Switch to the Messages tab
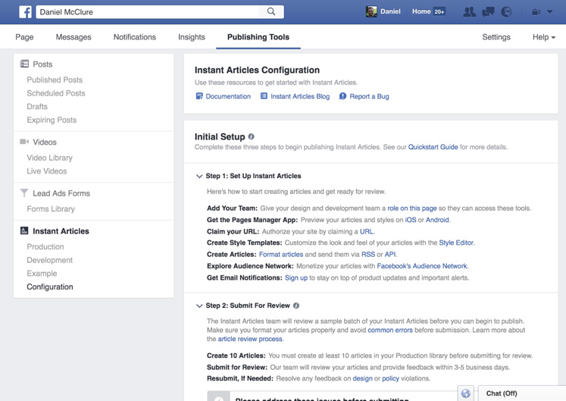Screen dimensions: 566x401 (x=73, y=37)
